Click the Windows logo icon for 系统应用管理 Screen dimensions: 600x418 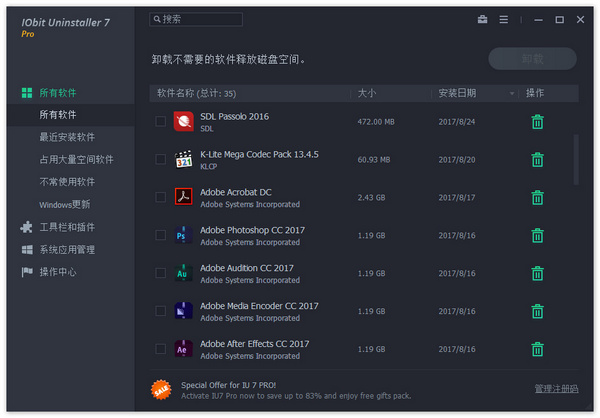click(x=27, y=250)
